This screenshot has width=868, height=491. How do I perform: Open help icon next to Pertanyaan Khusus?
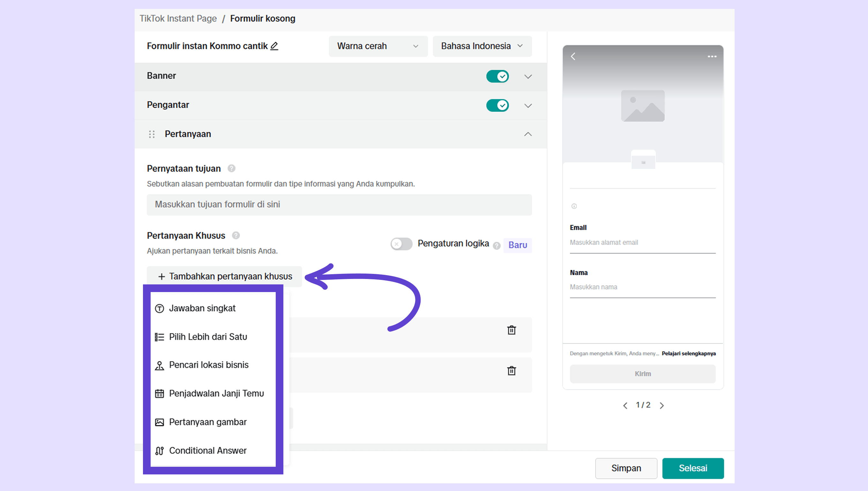point(236,235)
